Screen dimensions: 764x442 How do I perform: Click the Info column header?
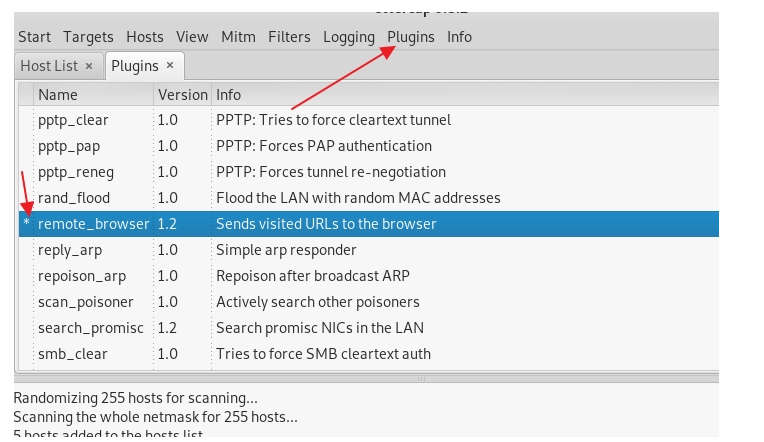click(x=229, y=95)
